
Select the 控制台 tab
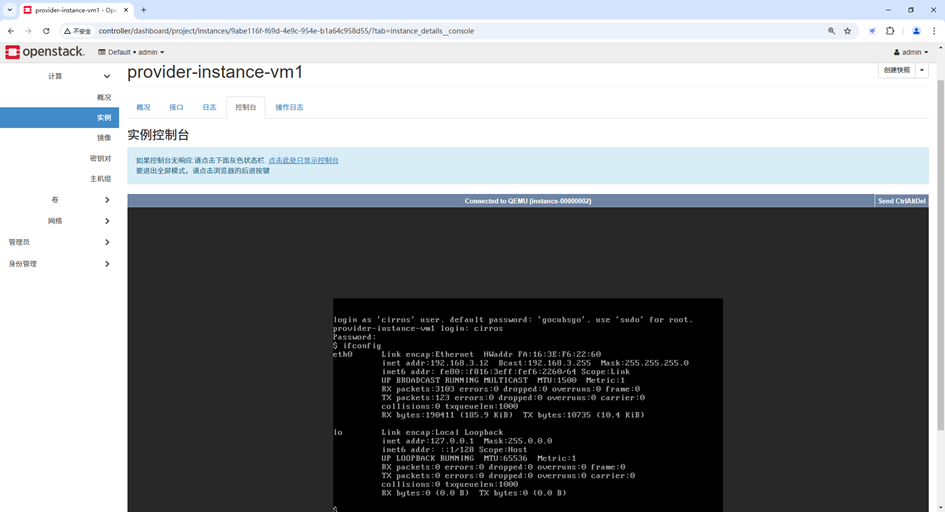[246, 107]
